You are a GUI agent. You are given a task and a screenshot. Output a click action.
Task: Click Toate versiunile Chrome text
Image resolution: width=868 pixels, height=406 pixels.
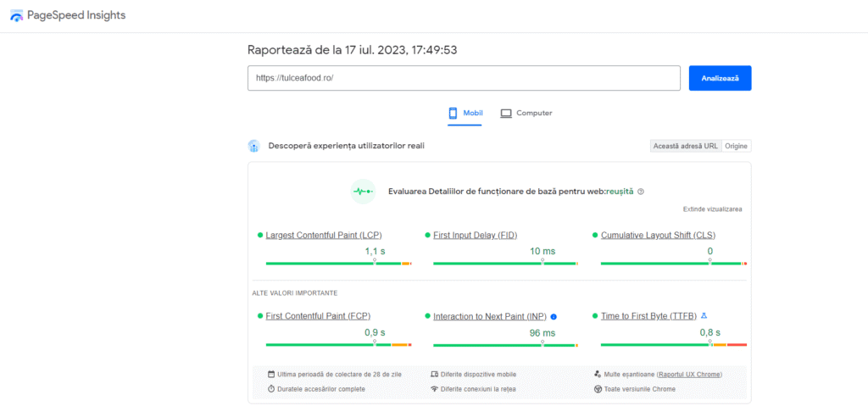pos(640,389)
